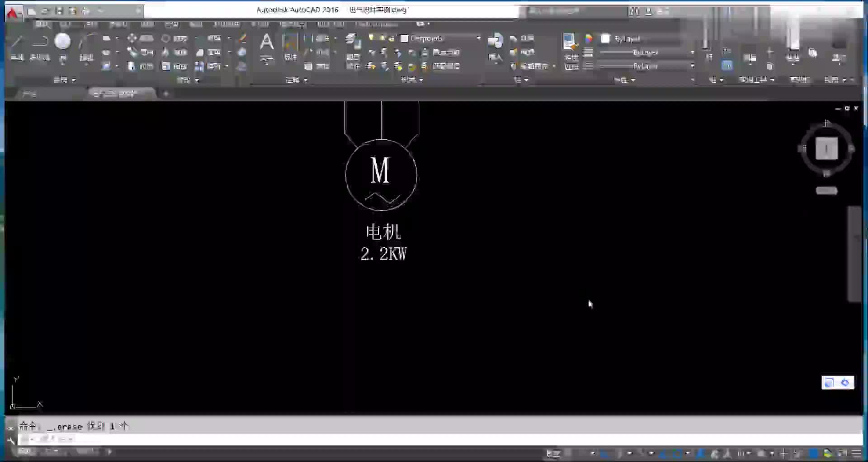Viewport: 868px width, 462px height.
Task: Click the Save icon in quick access toolbar
Action: [59, 11]
